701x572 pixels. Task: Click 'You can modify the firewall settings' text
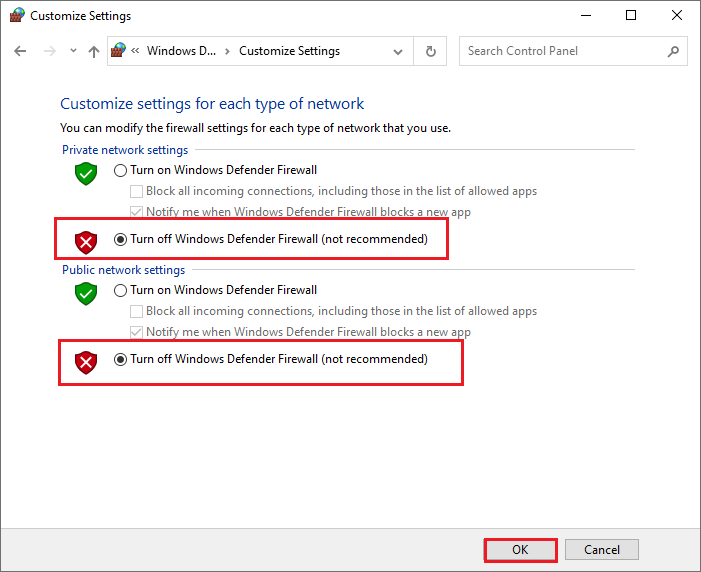[x=255, y=128]
